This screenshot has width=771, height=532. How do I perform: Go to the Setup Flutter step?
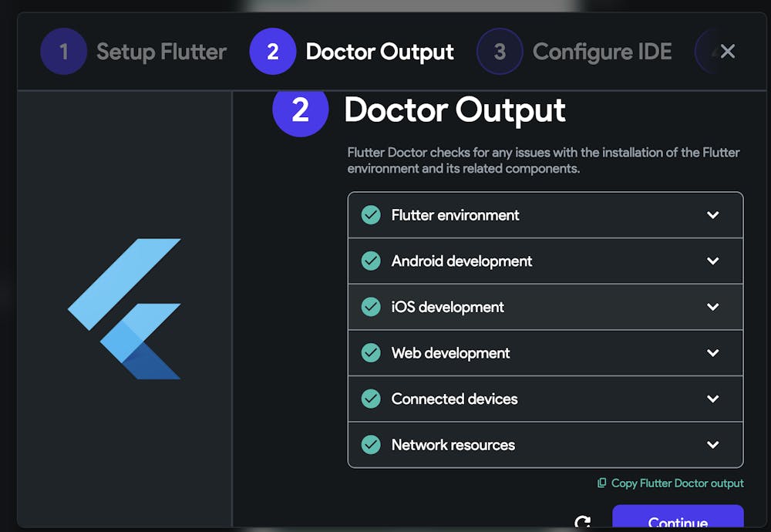pos(133,51)
